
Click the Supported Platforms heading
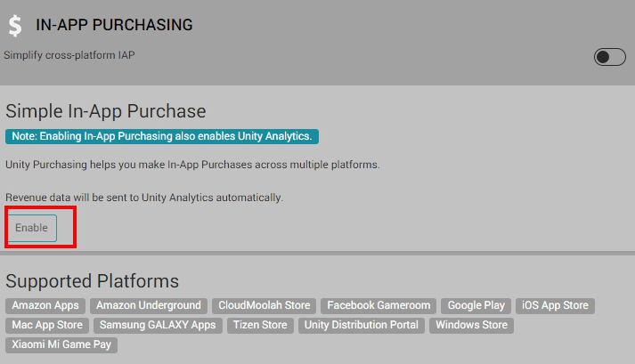pos(93,281)
